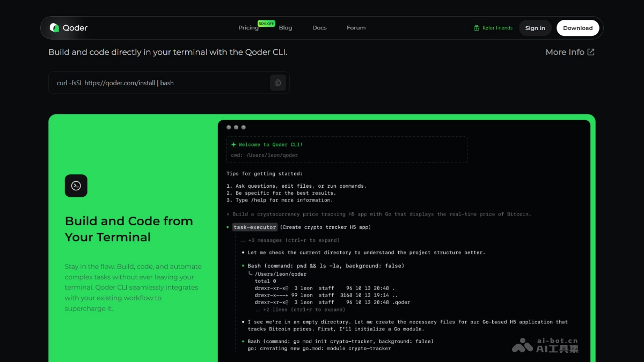Open the Blog page
Viewport: 644px width, 362px height.
pyautogui.click(x=285, y=27)
